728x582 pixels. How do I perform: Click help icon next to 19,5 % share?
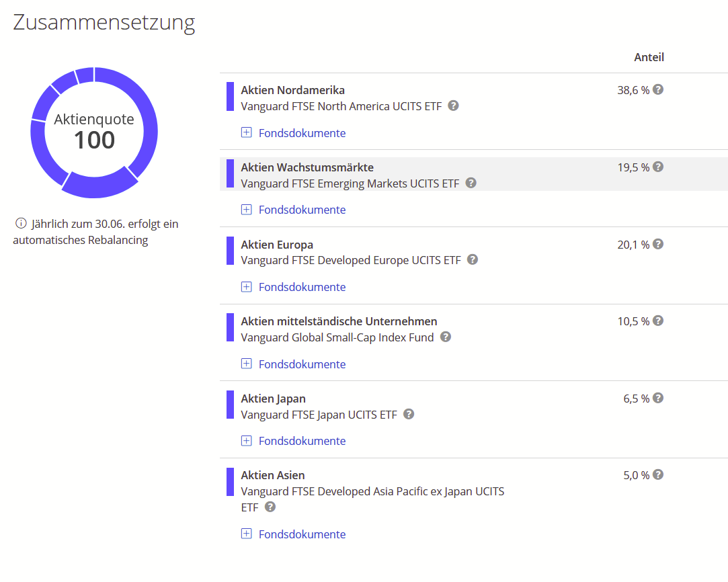click(x=658, y=167)
